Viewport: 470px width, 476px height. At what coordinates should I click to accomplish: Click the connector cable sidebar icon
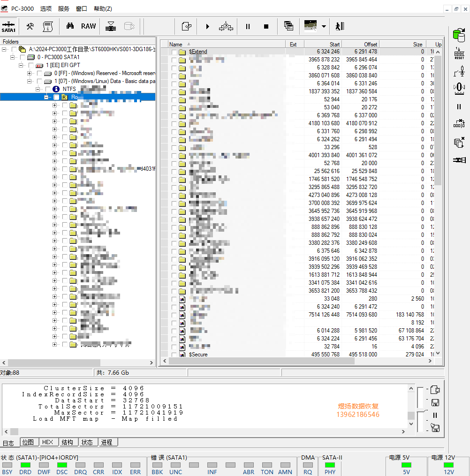[459, 160]
